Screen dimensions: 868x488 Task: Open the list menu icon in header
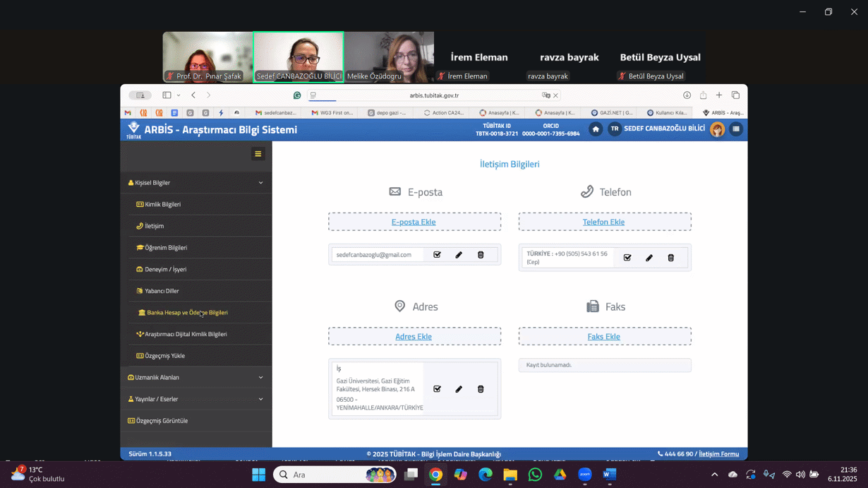(736, 129)
